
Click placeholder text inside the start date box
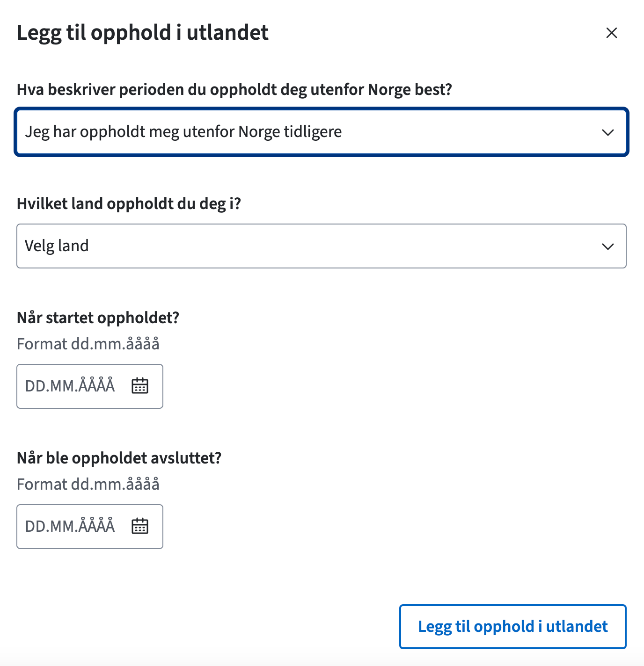[70, 386]
